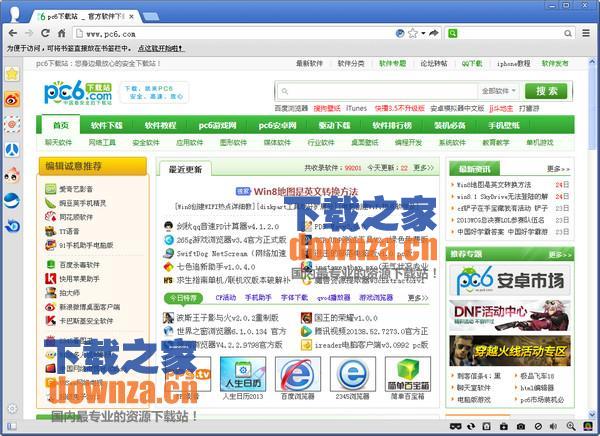Click the first-aid kit icon in status bar
Image resolution: width=600 pixels, height=436 pixels.
tap(504, 426)
